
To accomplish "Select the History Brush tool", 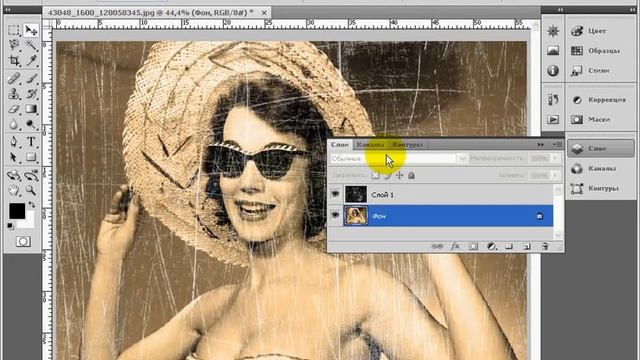I will 31,94.
